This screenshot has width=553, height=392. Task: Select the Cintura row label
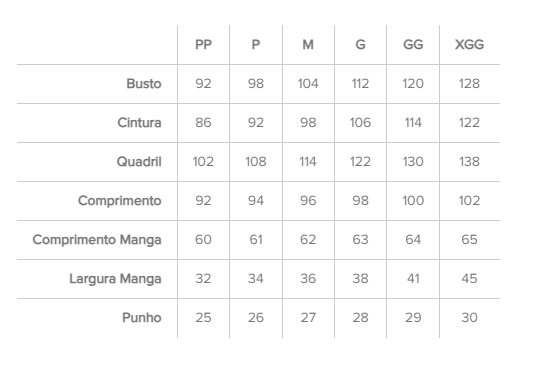(x=139, y=123)
